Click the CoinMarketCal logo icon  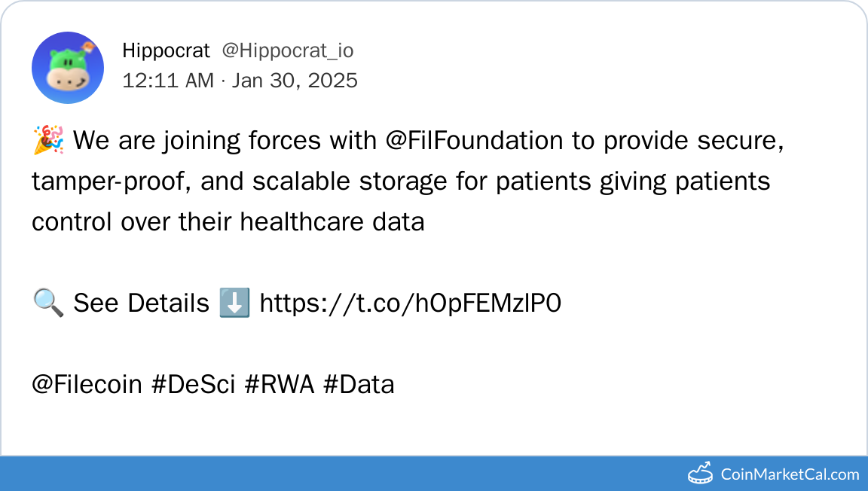(701, 474)
